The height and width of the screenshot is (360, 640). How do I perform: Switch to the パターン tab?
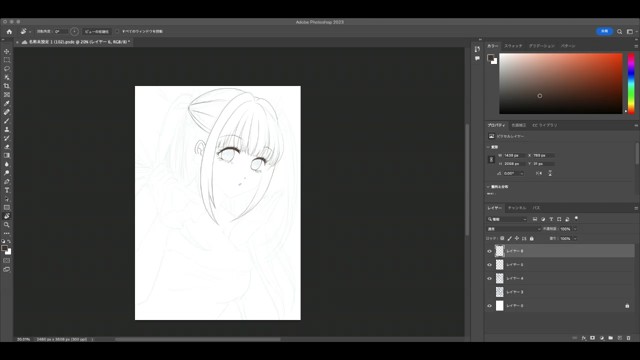tap(568, 46)
